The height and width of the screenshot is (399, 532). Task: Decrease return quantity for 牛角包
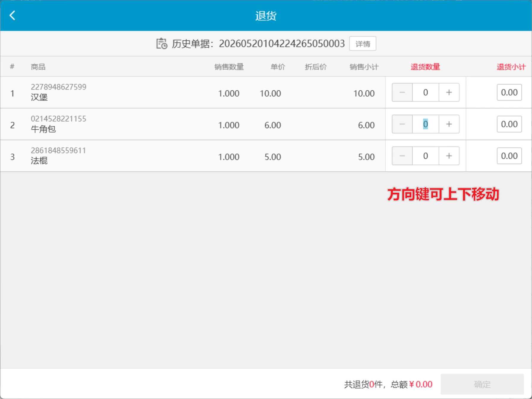402,124
